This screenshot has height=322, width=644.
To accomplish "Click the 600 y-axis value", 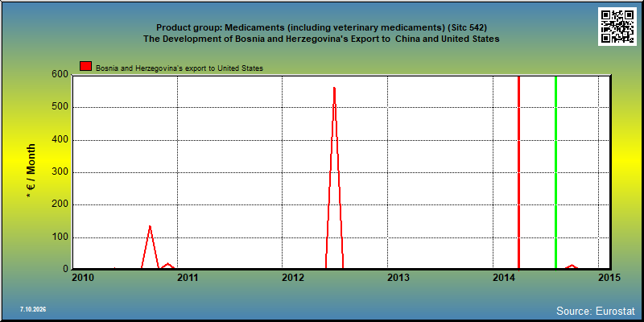I will pyautogui.click(x=61, y=75).
